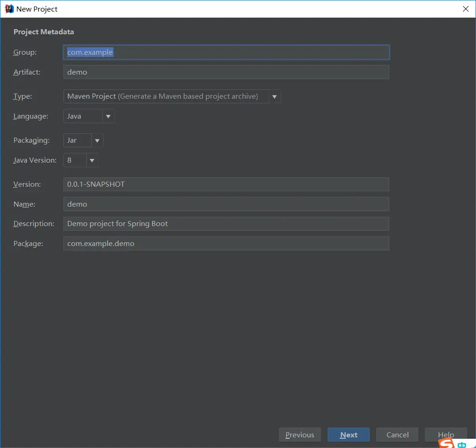Click the Java language combo box
The width and height of the screenshot is (476, 448).
89,116
